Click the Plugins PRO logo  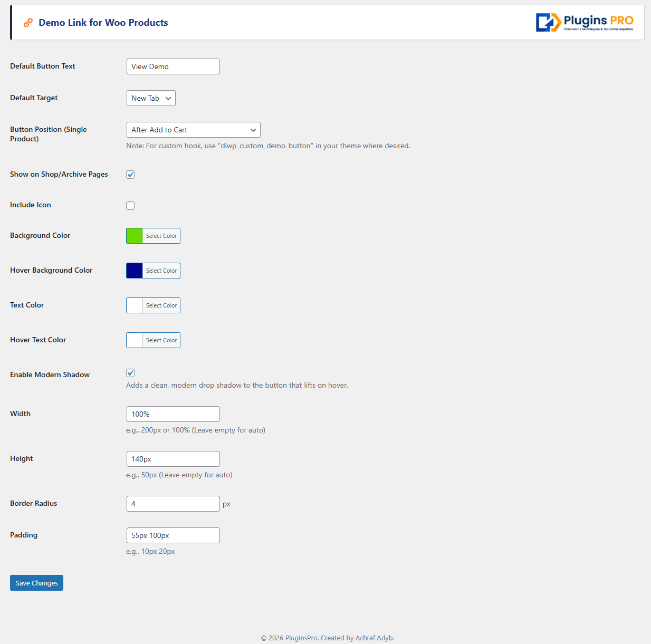coord(584,23)
